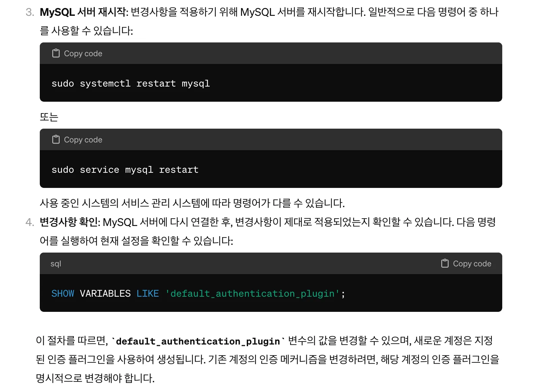Click the sql language label

(x=56, y=264)
